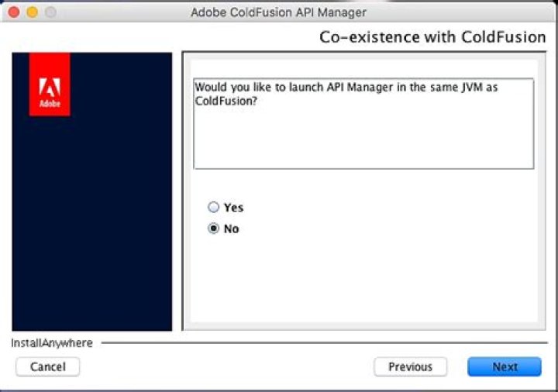Click the Adobe logo icon
This screenshot has height=392, width=558.
click(x=50, y=84)
